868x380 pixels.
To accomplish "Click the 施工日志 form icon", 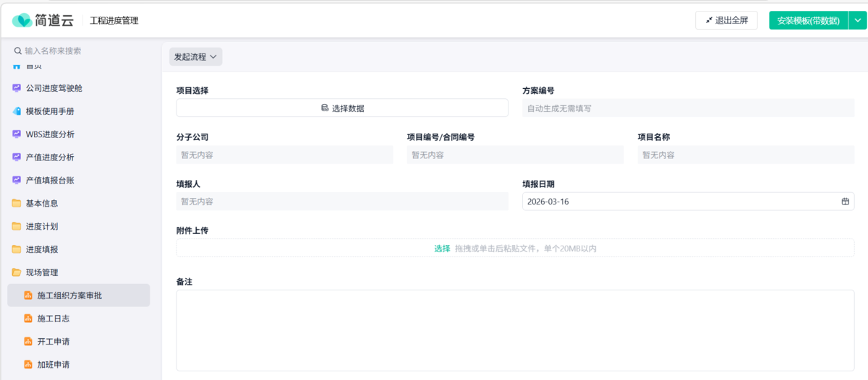I will tap(28, 319).
